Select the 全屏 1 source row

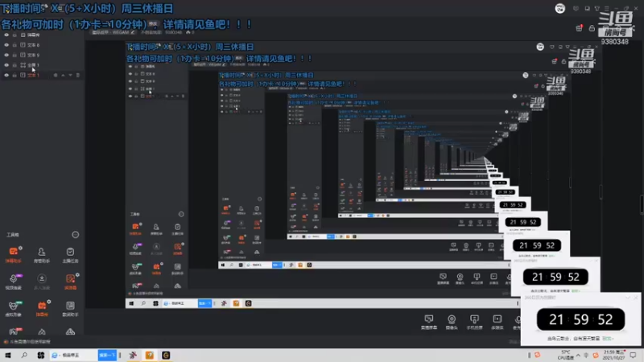[x=42, y=65]
